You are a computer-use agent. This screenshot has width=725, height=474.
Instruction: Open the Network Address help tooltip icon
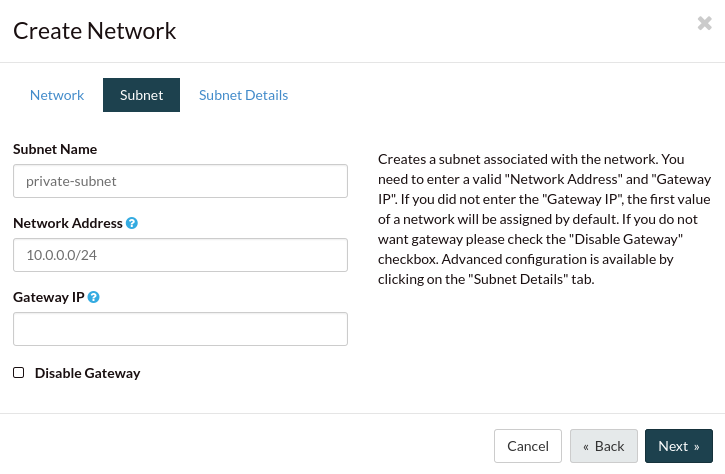[132, 223]
